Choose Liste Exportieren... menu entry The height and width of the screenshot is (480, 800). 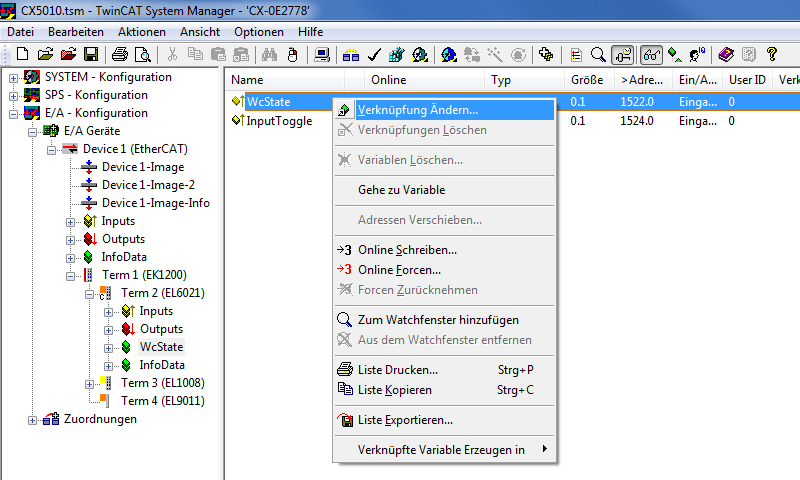coord(444,420)
